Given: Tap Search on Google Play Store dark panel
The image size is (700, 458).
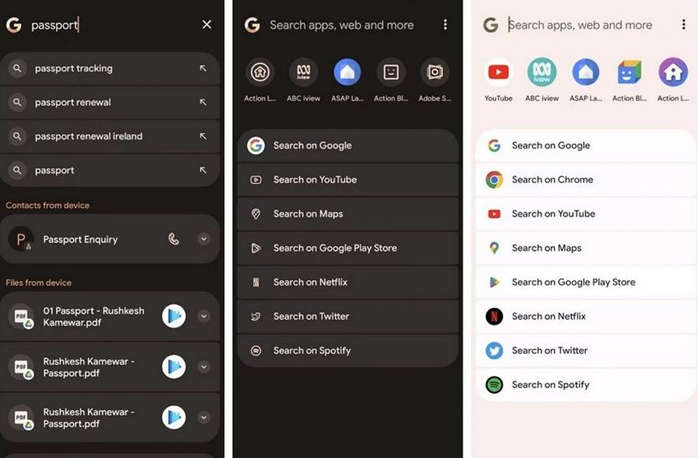Looking at the screenshot, I should (x=348, y=248).
